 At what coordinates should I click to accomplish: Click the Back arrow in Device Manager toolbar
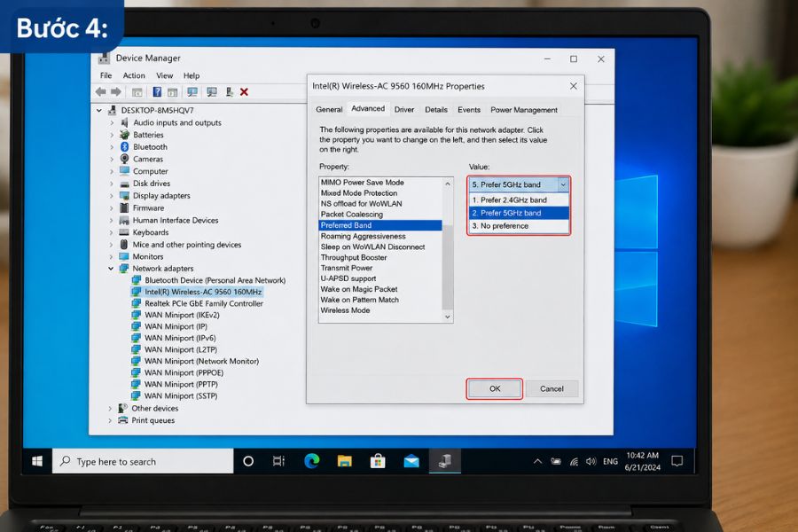101,91
